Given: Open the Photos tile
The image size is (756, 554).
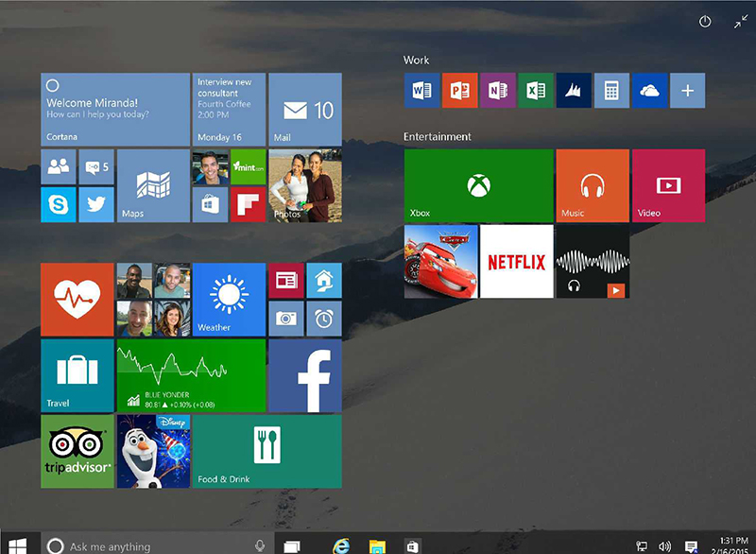Looking at the screenshot, I should [x=305, y=185].
